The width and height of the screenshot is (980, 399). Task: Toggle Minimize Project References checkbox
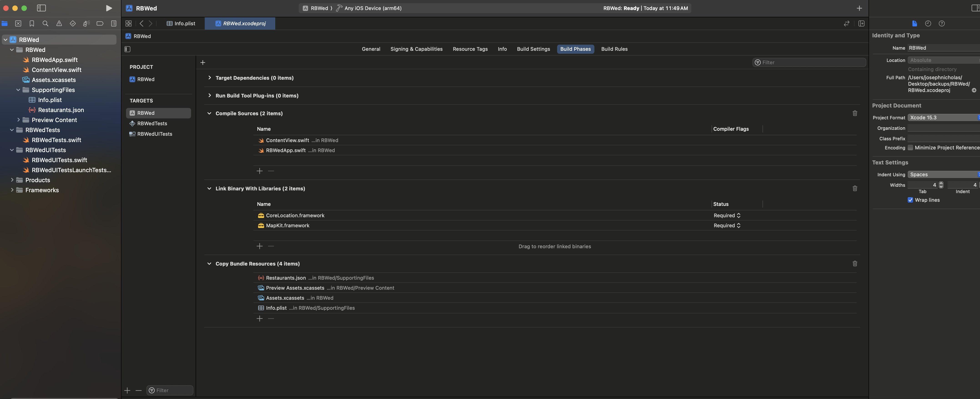[910, 148]
